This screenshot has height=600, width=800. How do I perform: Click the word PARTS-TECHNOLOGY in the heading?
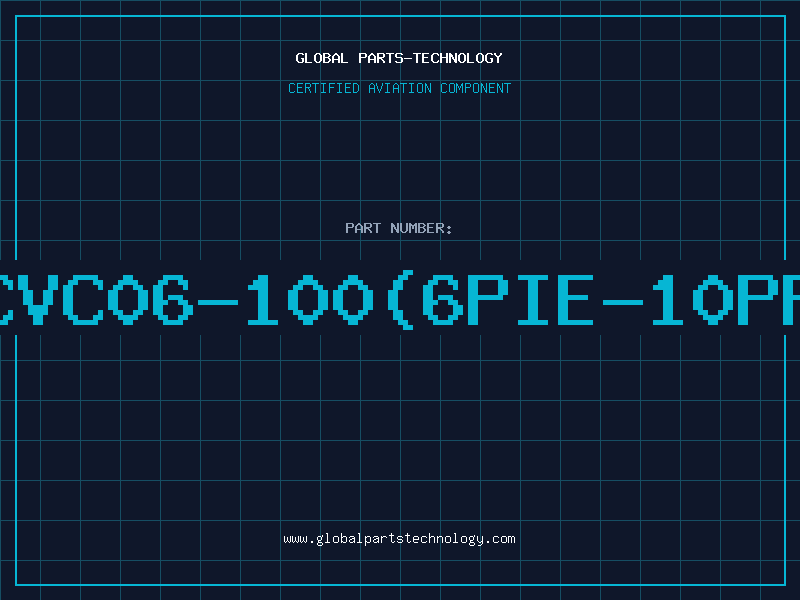[x=430, y=58]
